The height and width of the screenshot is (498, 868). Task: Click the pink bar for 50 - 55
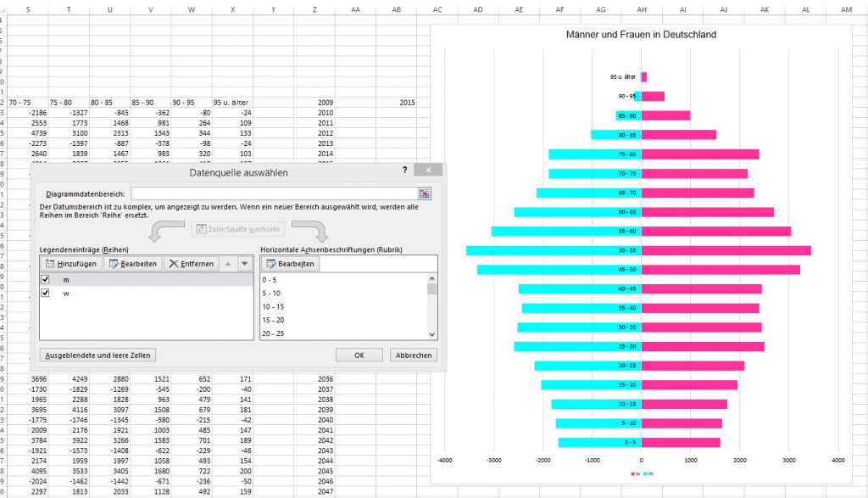pos(726,250)
